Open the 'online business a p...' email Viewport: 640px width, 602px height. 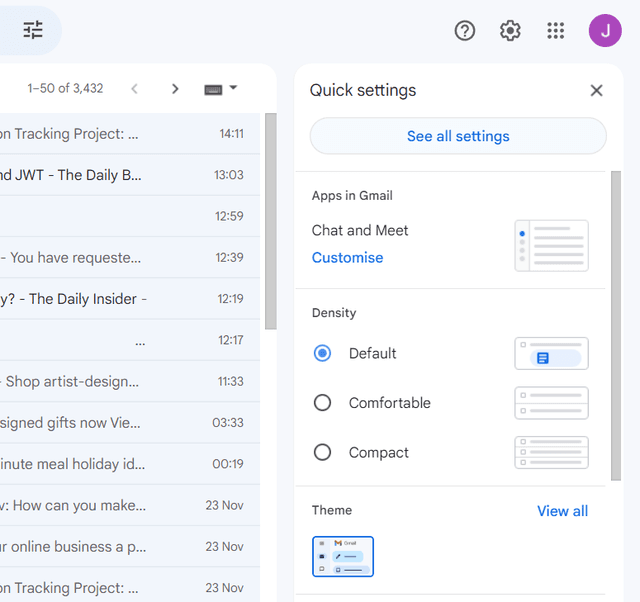tap(130, 546)
